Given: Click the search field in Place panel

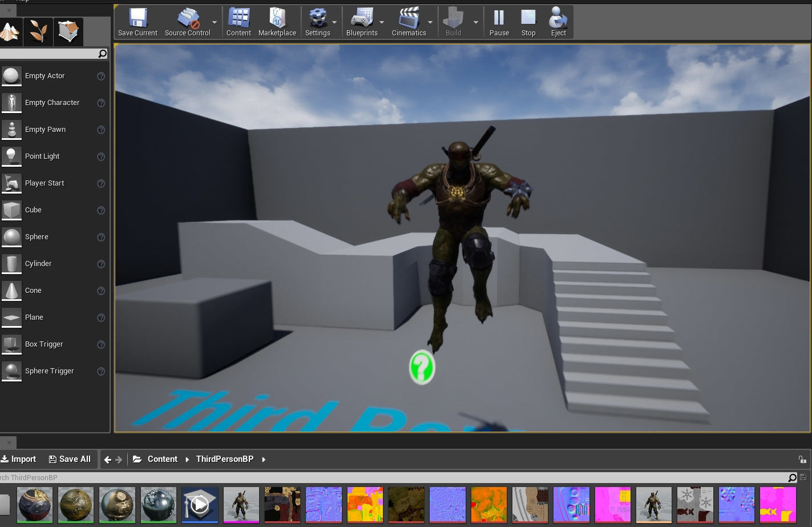Looking at the screenshot, I should point(53,54).
